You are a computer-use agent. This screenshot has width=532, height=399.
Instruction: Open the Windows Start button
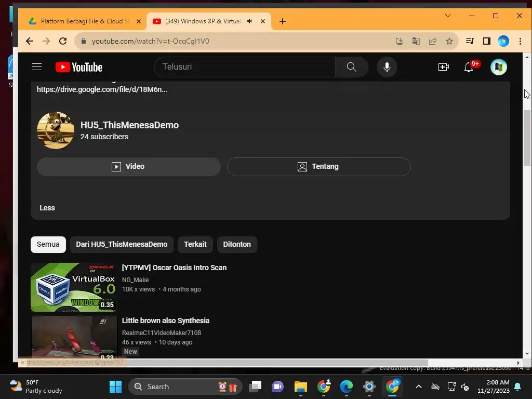[x=115, y=387]
